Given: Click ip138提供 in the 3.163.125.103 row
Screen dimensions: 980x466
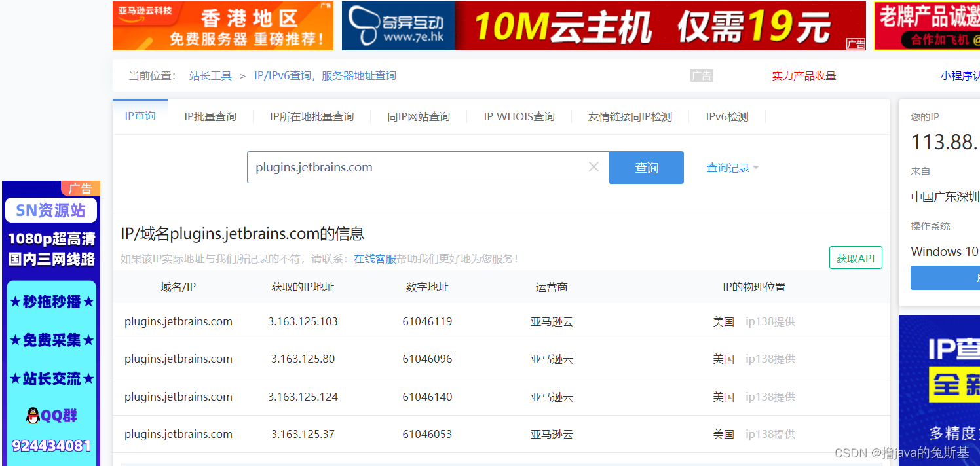Looking at the screenshot, I should (x=770, y=321).
